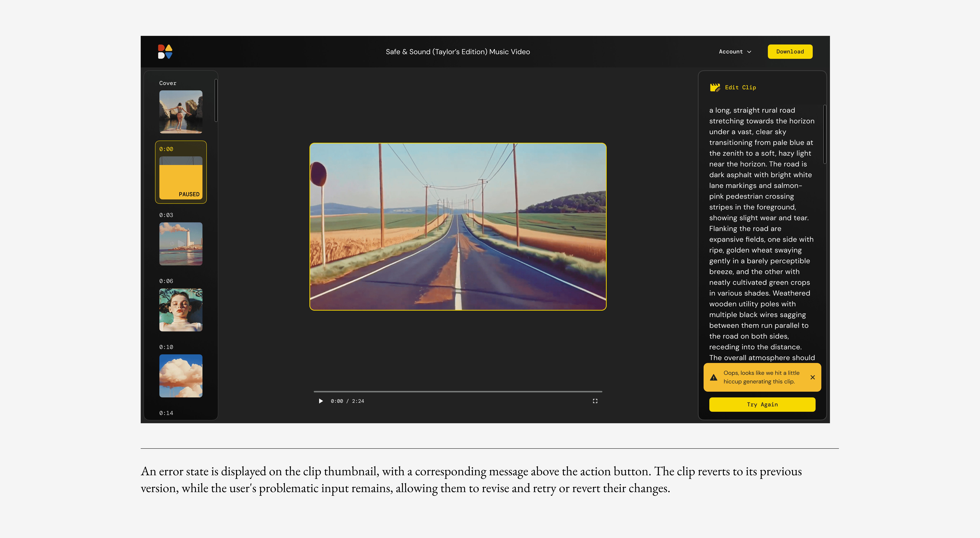Download the music video
Viewport: 980px width, 538px height.
point(790,52)
